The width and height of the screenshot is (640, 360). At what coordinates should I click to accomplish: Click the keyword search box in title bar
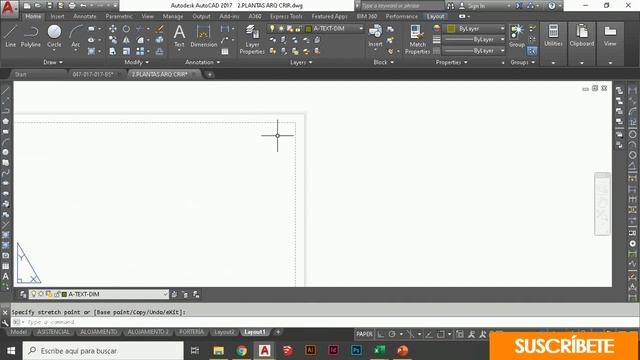[x=402, y=6]
